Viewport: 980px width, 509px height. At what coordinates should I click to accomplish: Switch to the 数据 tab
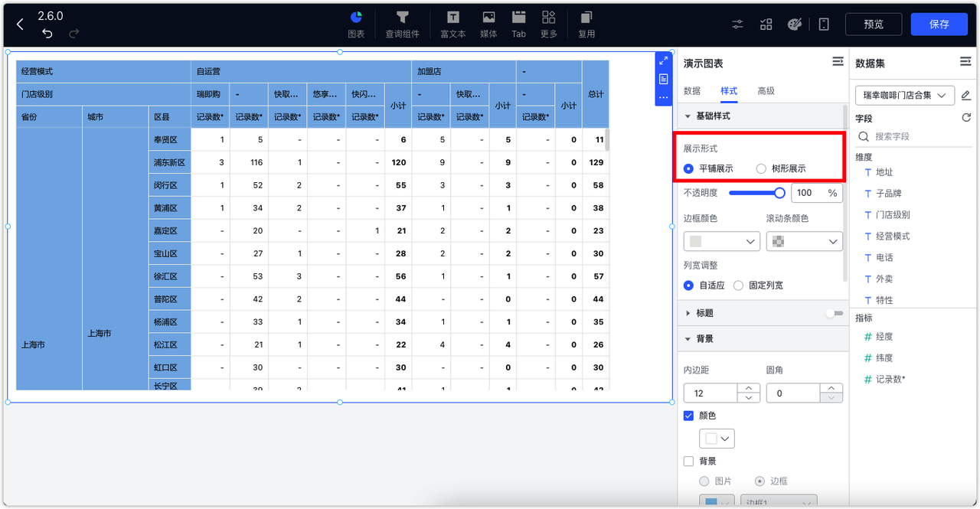tap(691, 90)
